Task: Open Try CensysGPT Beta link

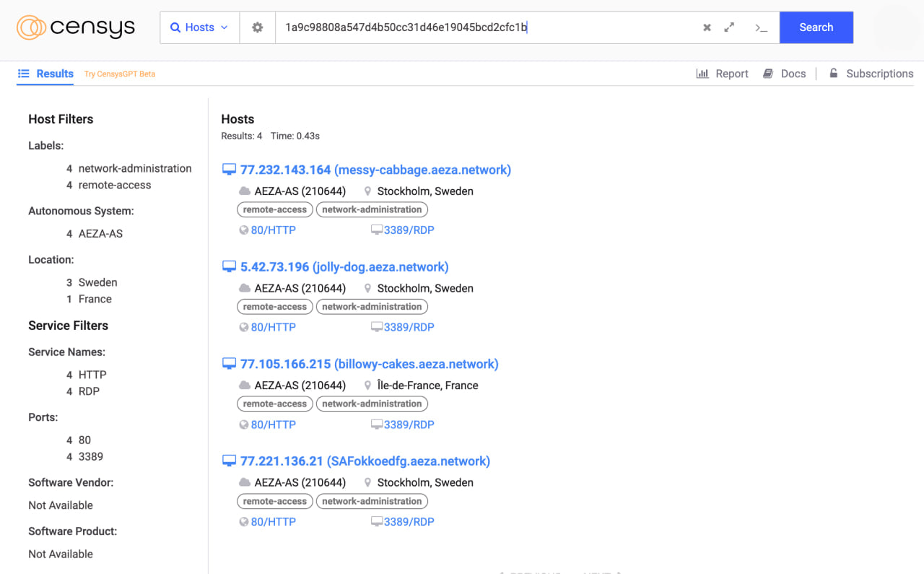Action: pos(120,74)
